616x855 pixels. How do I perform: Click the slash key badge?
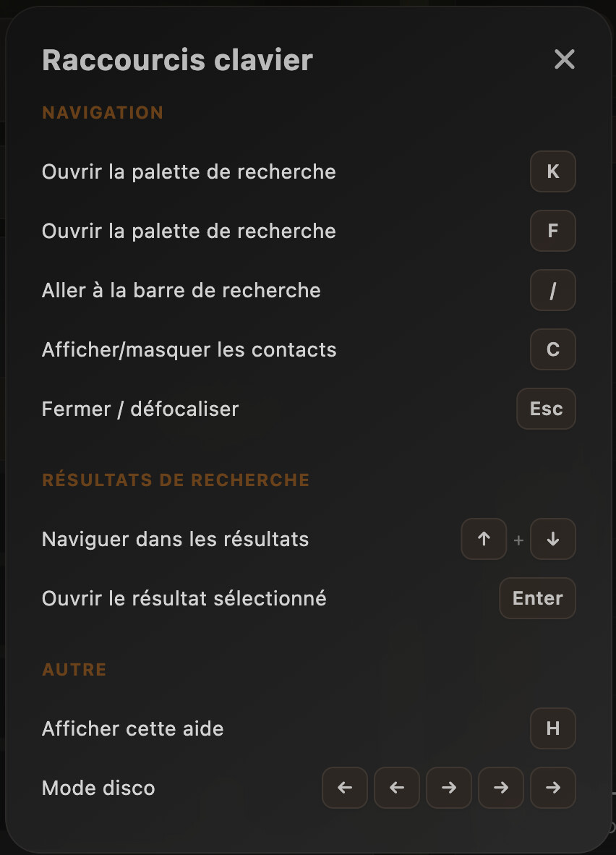pos(553,290)
